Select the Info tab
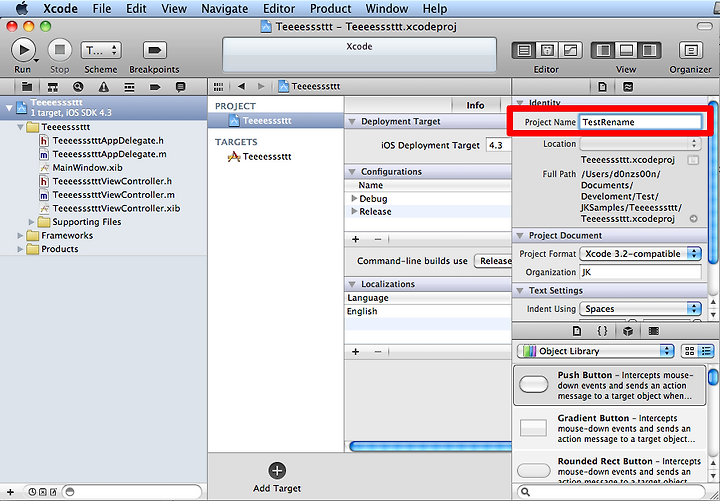The image size is (720, 501). pyautogui.click(x=475, y=106)
